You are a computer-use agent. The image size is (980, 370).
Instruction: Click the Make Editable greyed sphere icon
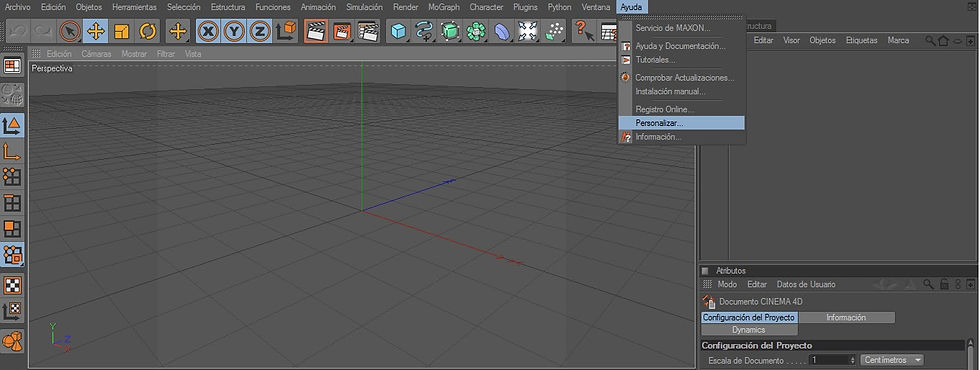[12, 94]
